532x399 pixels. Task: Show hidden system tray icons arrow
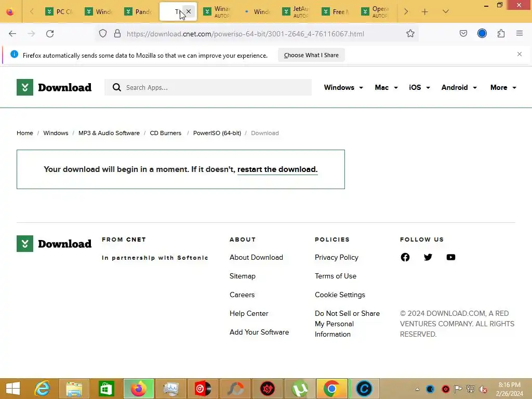(417, 389)
